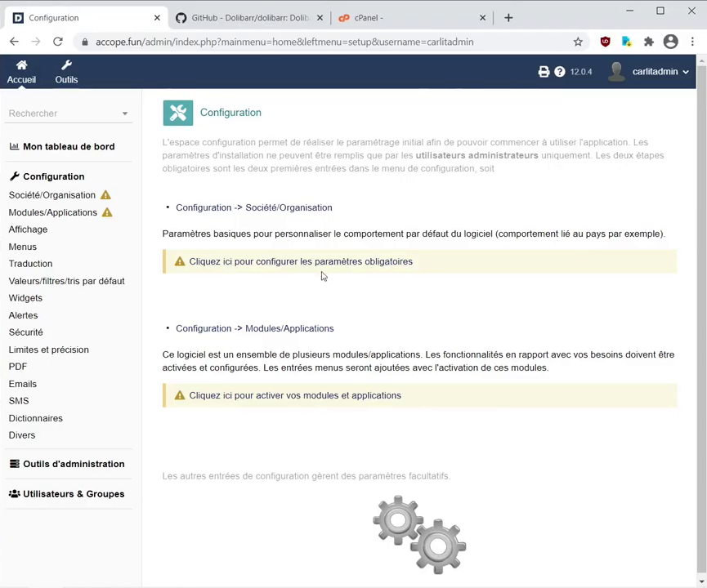Click the Accueil home icon
707x588 pixels.
point(21,66)
